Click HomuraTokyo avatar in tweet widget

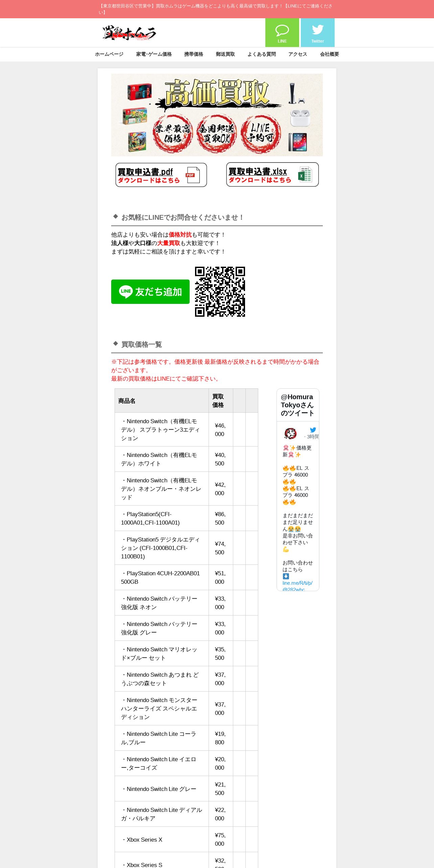pyautogui.click(x=290, y=433)
